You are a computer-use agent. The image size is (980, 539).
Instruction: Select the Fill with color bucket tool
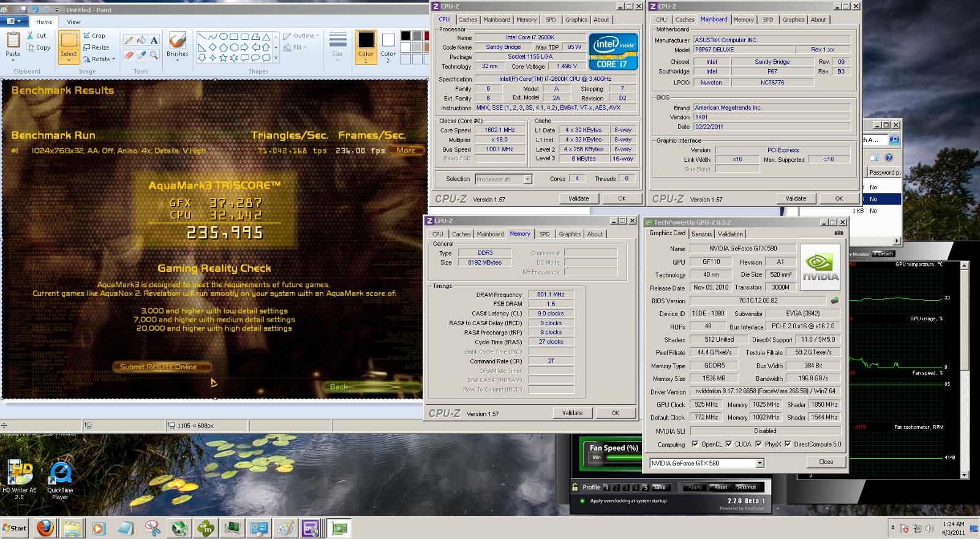click(141, 40)
